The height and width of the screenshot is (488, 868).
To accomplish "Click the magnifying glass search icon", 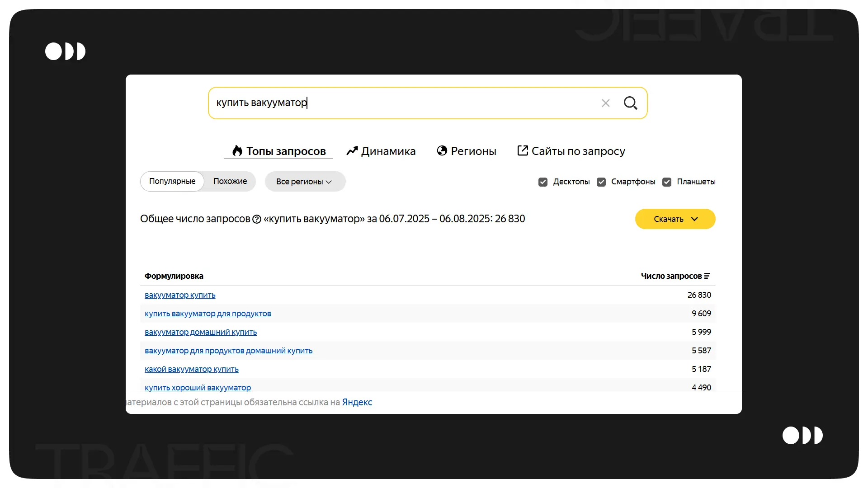I will click(630, 103).
